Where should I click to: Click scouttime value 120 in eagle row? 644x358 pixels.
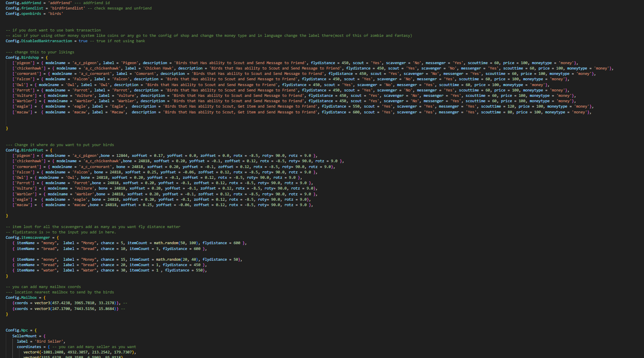(x=511, y=106)
